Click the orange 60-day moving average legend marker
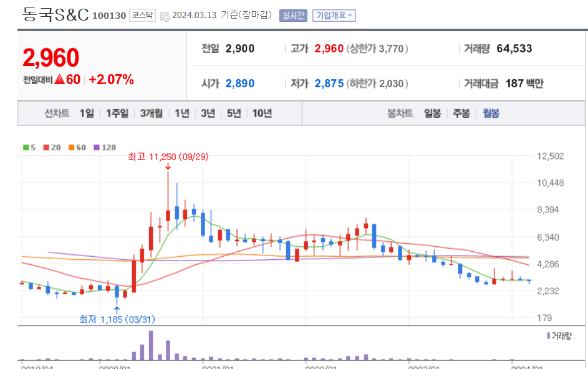The width and height of the screenshot is (588, 369). pos(71,147)
